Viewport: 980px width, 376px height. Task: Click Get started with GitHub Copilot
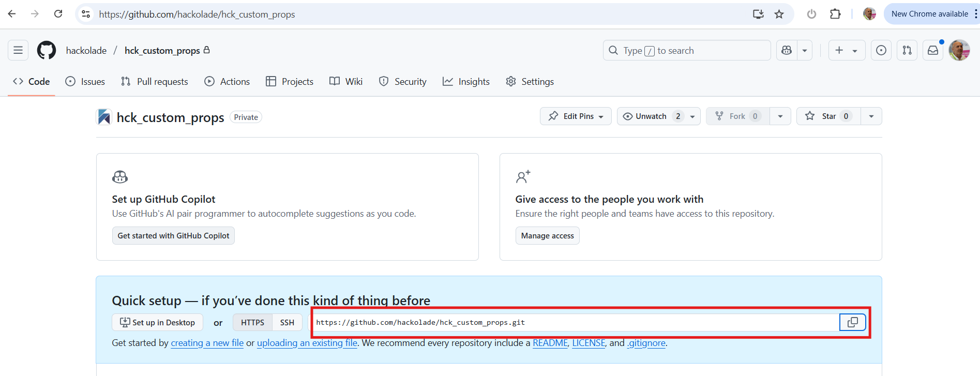point(173,235)
